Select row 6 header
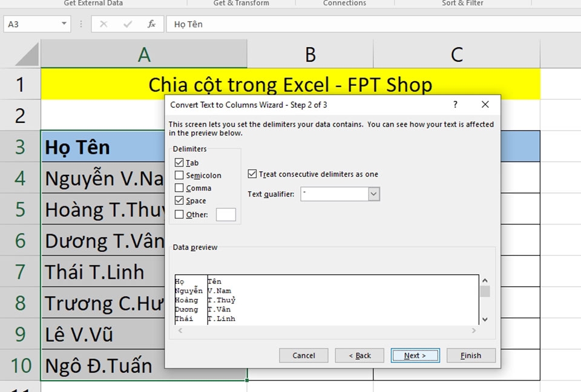The height and width of the screenshot is (392, 581). coord(20,240)
